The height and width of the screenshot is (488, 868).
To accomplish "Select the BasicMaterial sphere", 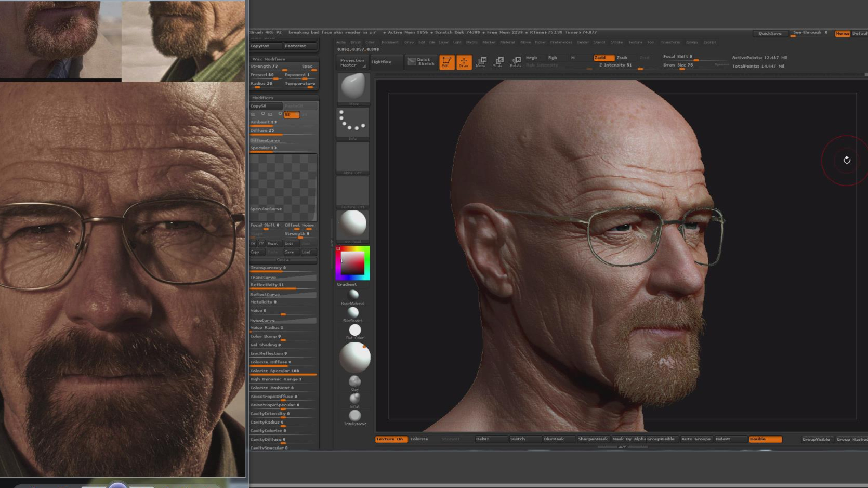I will pos(353,295).
